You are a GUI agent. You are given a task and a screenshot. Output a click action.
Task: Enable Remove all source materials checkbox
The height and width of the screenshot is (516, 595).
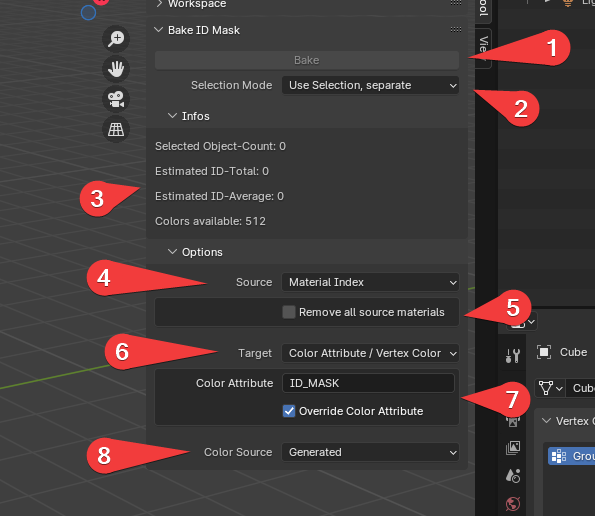(289, 312)
